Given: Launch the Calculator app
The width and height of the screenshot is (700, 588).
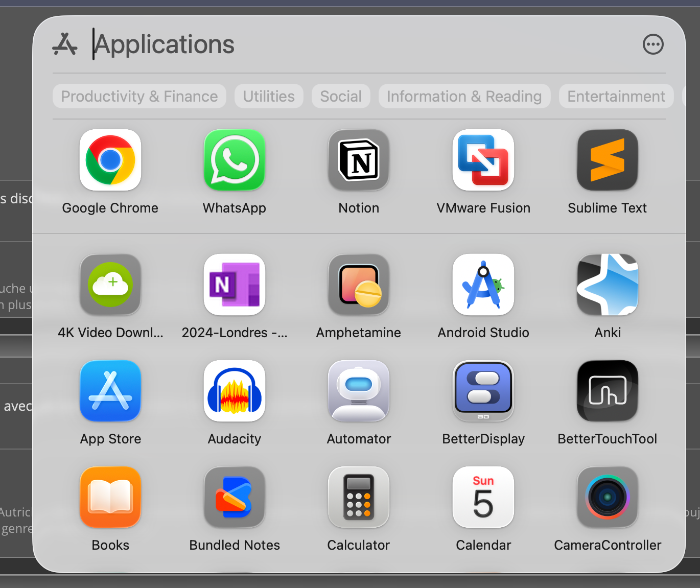Looking at the screenshot, I should coord(359,498).
